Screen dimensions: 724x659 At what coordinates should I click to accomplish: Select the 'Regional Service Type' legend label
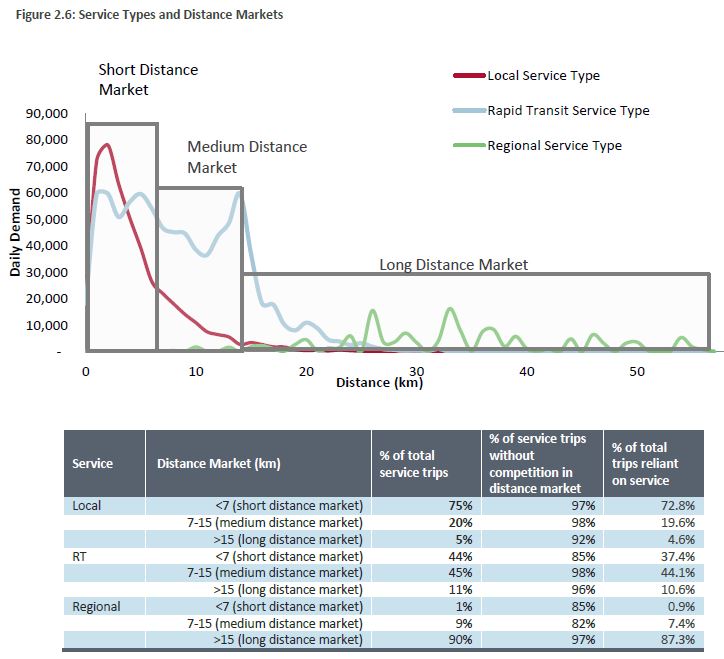pyautogui.click(x=554, y=146)
